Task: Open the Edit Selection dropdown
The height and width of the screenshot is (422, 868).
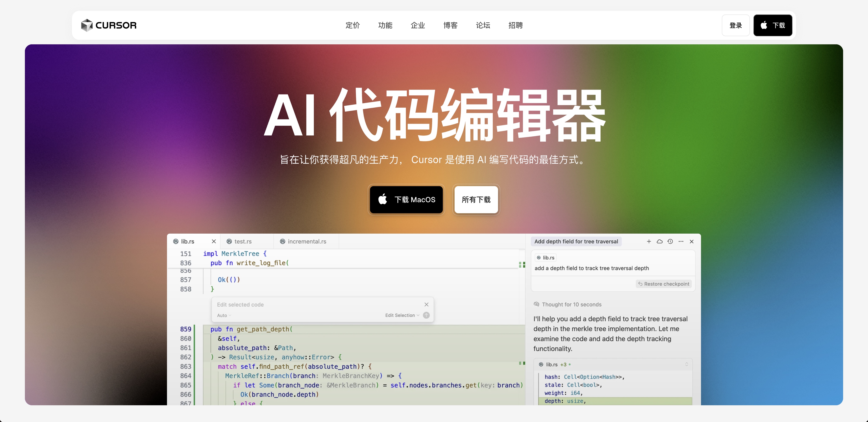Action: pyautogui.click(x=402, y=315)
